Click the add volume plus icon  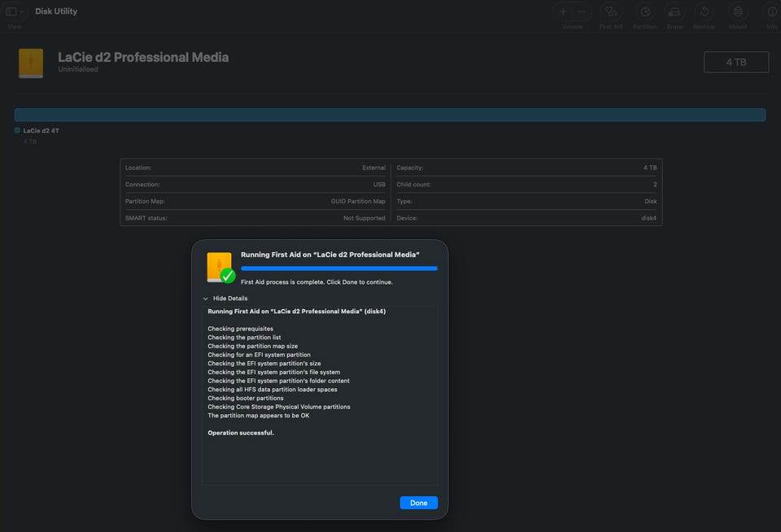563,12
